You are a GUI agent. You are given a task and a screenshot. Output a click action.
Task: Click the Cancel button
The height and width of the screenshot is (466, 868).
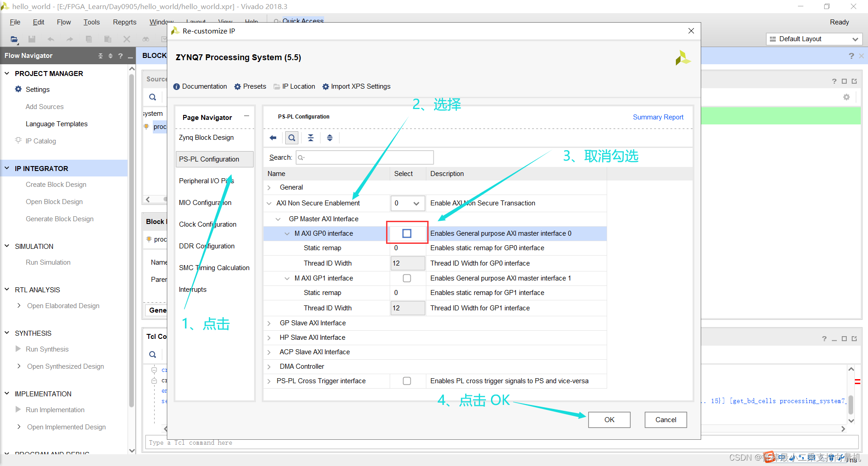(x=665, y=420)
